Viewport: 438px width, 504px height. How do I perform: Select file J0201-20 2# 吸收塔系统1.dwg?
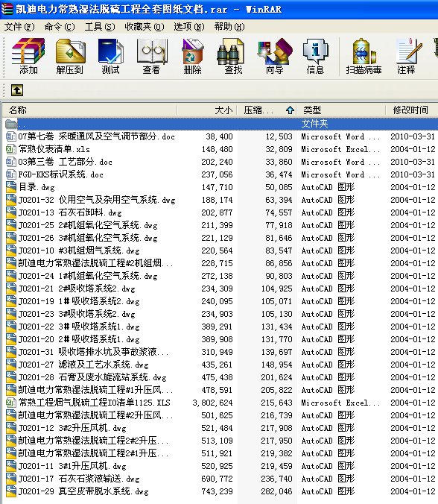79,339
